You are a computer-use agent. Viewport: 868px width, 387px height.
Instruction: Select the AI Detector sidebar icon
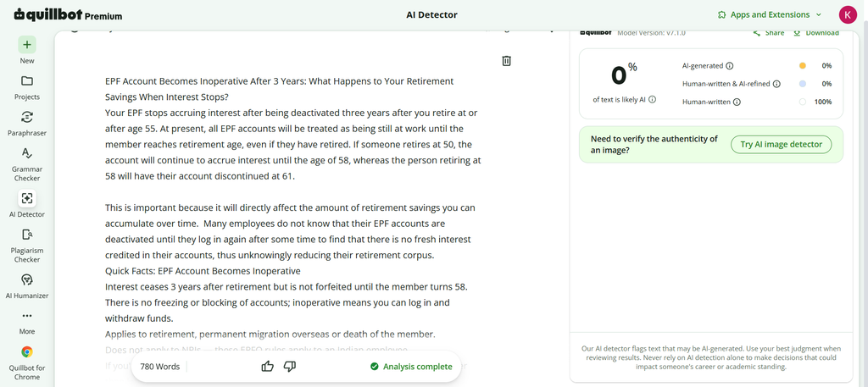[27, 198]
